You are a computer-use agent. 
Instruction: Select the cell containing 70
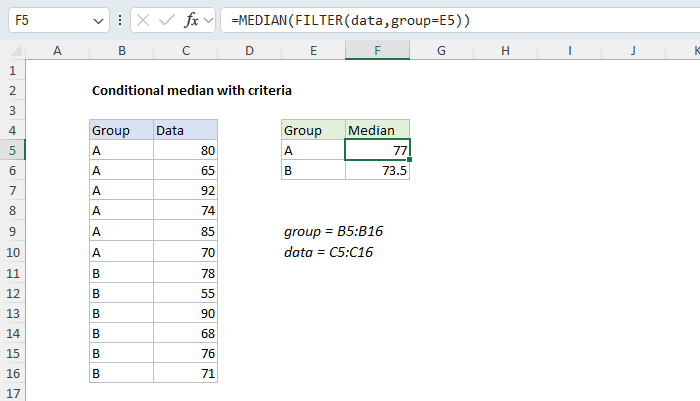click(x=186, y=252)
